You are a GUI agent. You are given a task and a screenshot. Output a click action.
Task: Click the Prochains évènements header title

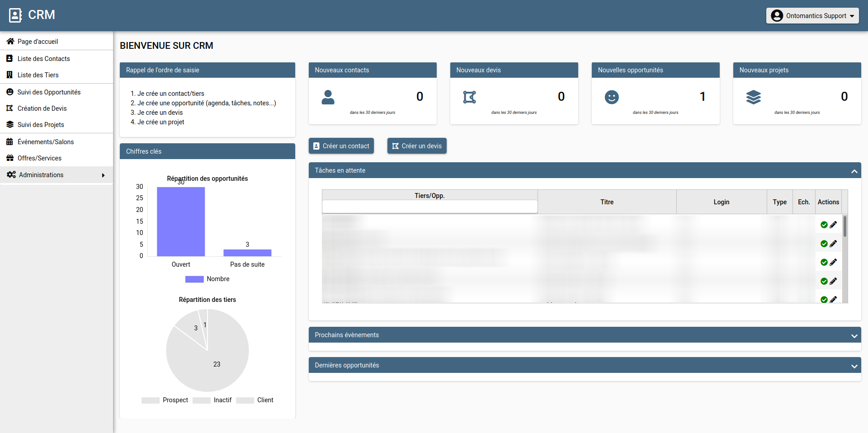347,335
